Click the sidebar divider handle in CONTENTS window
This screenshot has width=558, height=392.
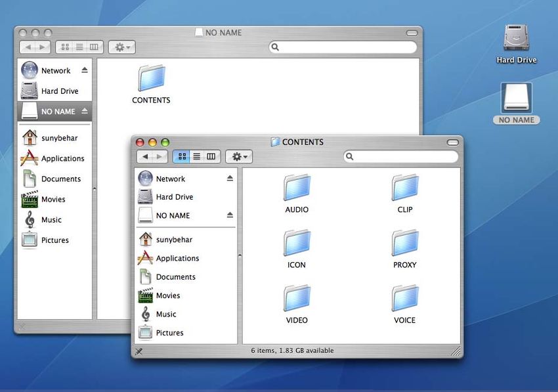click(x=240, y=255)
